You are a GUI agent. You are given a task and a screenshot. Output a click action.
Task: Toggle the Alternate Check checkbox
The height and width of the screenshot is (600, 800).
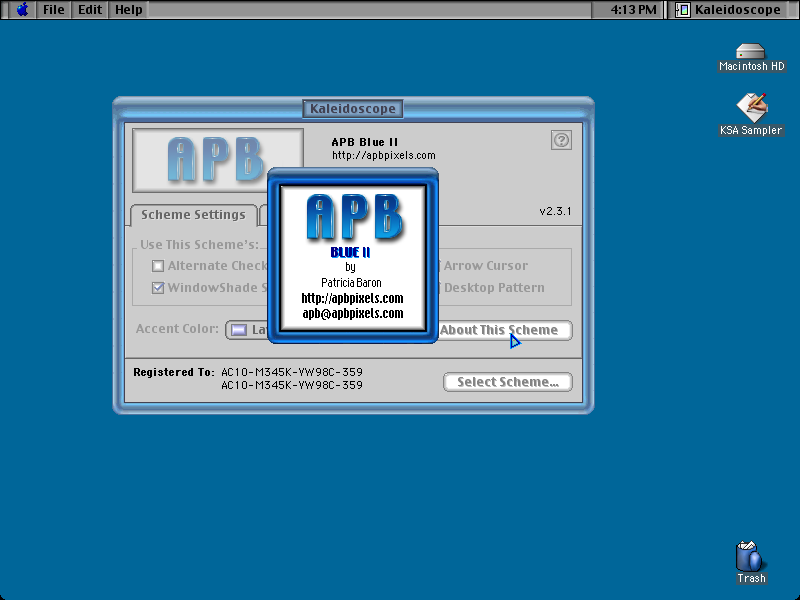coord(158,266)
